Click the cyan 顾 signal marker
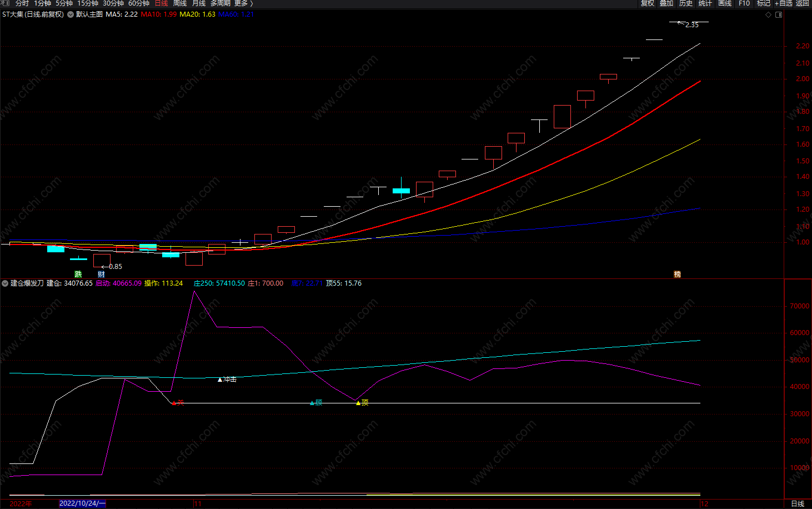 (316, 403)
